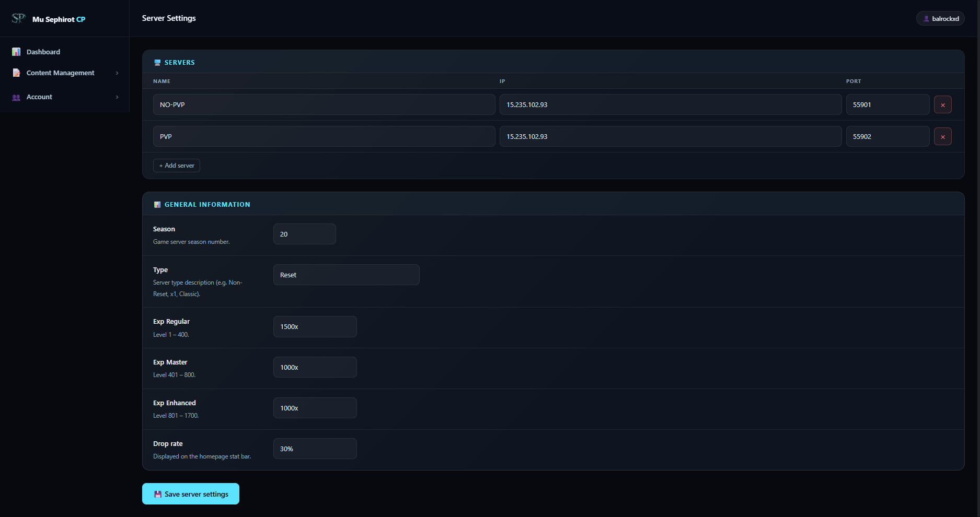Remove the NO-PVP server row
The width and height of the screenshot is (980, 517).
pyautogui.click(x=942, y=105)
